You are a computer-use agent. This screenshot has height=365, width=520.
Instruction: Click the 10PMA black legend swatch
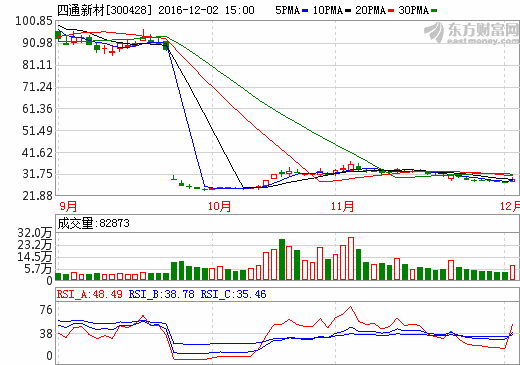348,11
